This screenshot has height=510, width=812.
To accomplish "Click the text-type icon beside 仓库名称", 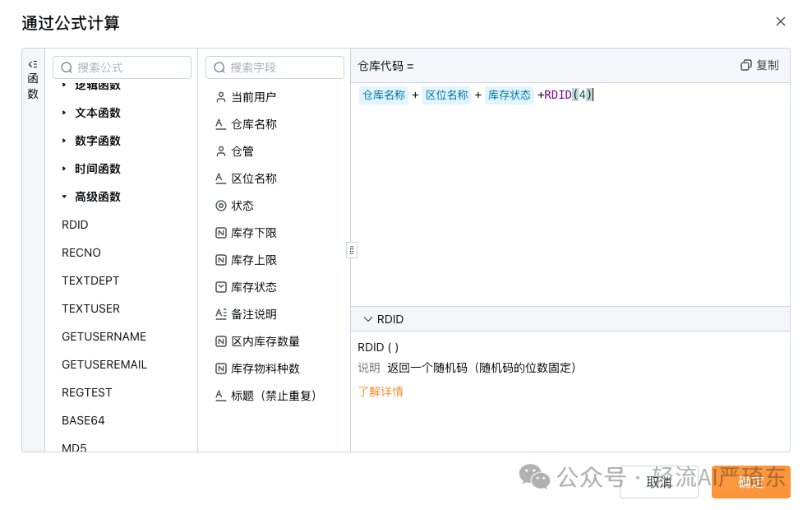I will click(x=220, y=123).
